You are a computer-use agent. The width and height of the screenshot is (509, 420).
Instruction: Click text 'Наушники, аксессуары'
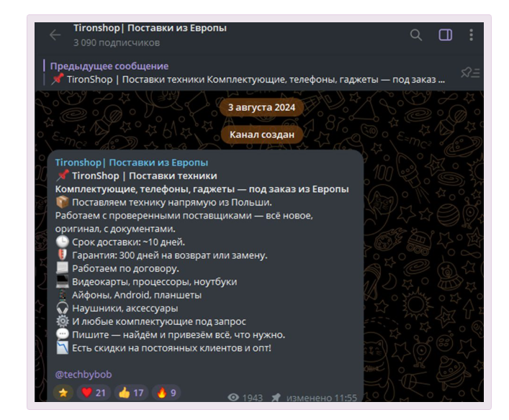tap(125, 308)
